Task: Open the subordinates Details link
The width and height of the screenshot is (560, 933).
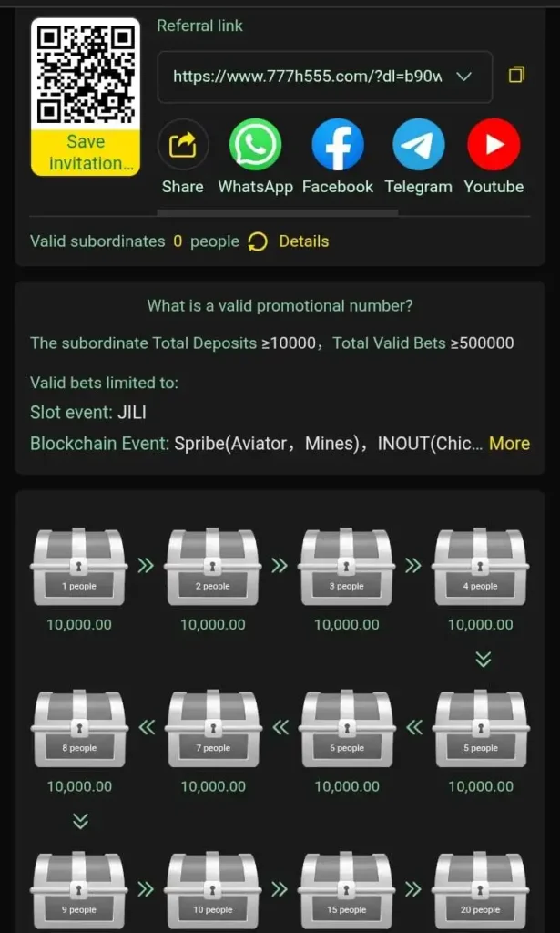Action: 303,241
